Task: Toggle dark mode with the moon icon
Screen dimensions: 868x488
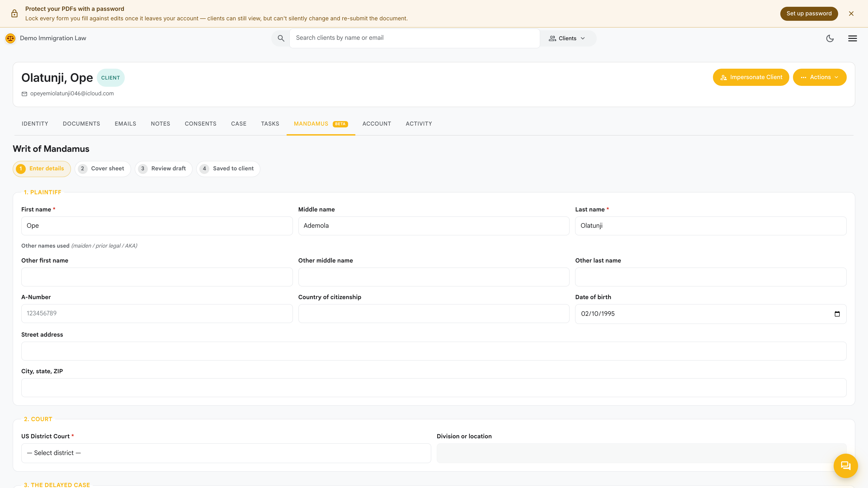Action: (830, 38)
